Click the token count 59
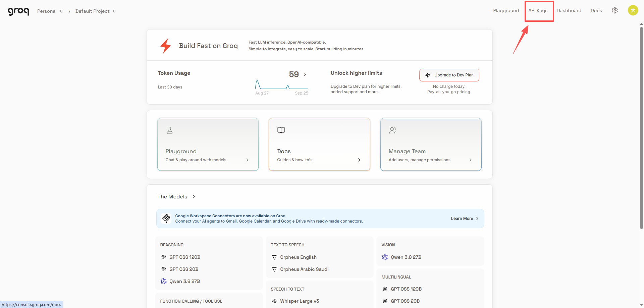 294,74
